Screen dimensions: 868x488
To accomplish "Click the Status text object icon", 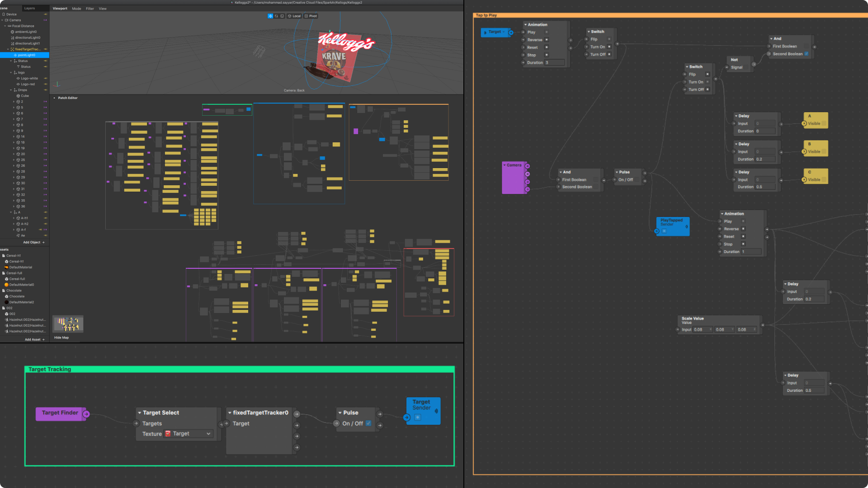I will pyautogui.click(x=18, y=67).
